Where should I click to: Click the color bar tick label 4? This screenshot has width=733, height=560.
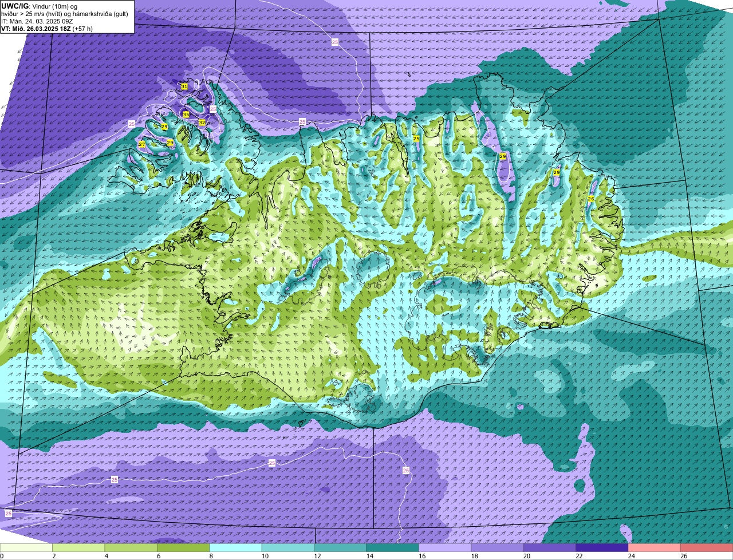[105, 556]
